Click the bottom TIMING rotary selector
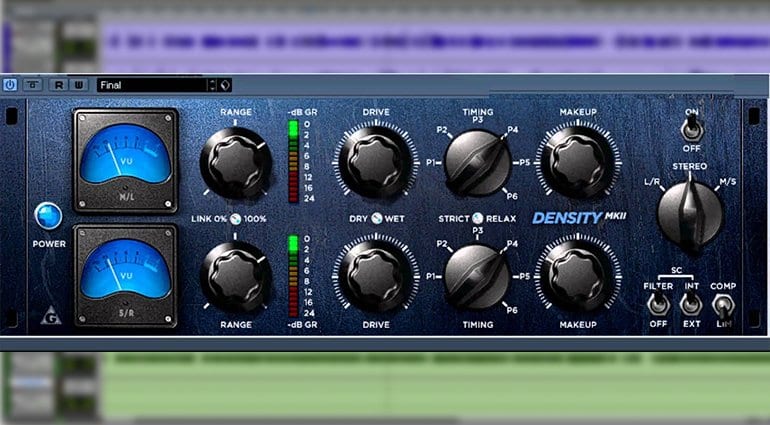The height and width of the screenshot is (425, 770). point(477,277)
